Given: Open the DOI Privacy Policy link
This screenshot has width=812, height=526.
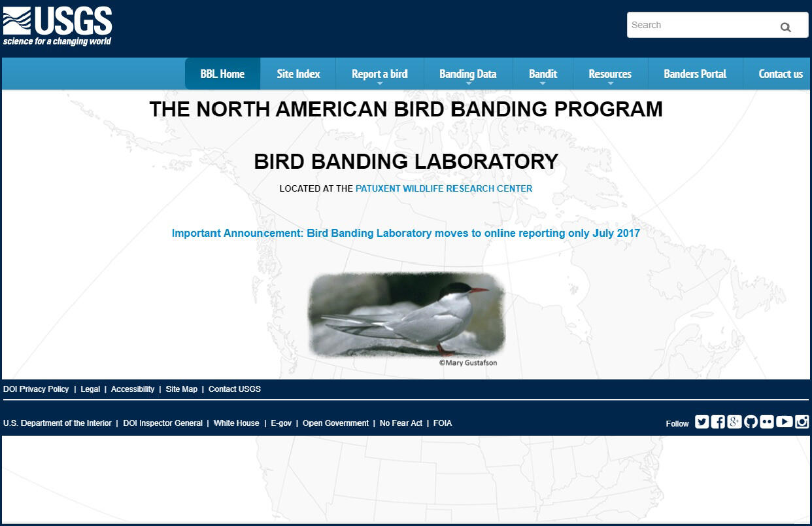Looking at the screenshot, I should point(37,389).
